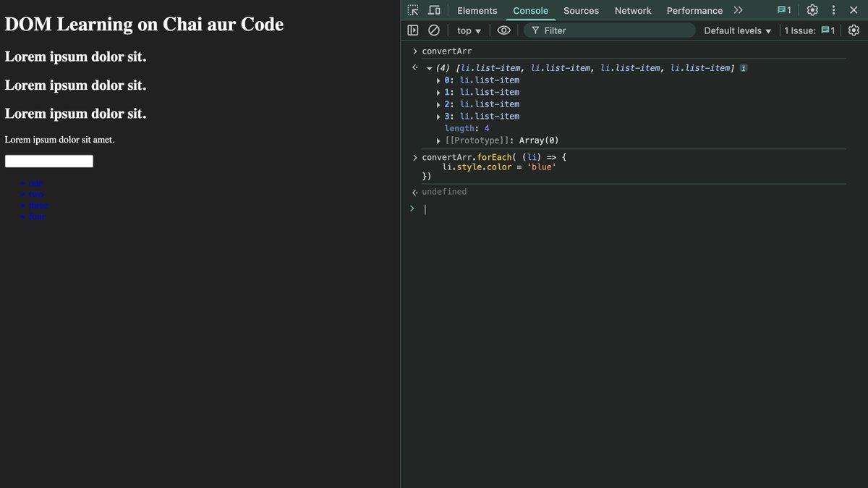The width and height of the screenshot is (868, 488).
Task: Create a live expression with the eye icon
Action: pos(504,30)
